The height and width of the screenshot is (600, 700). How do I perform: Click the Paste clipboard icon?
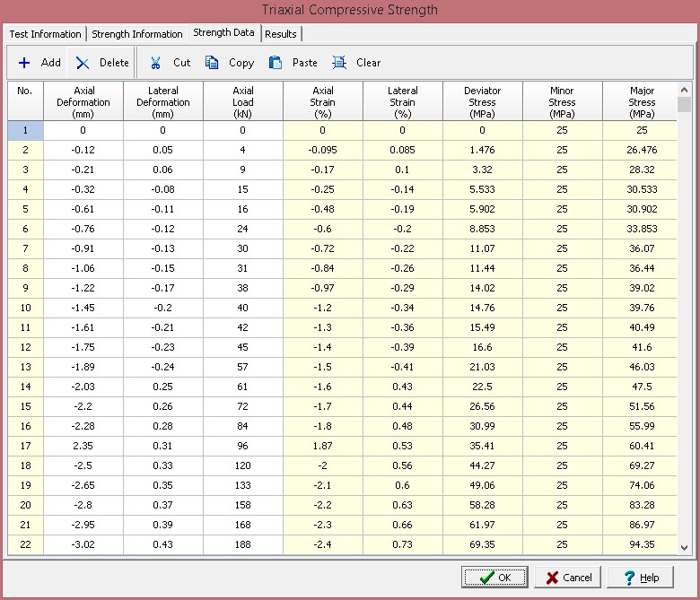[276, 63]
